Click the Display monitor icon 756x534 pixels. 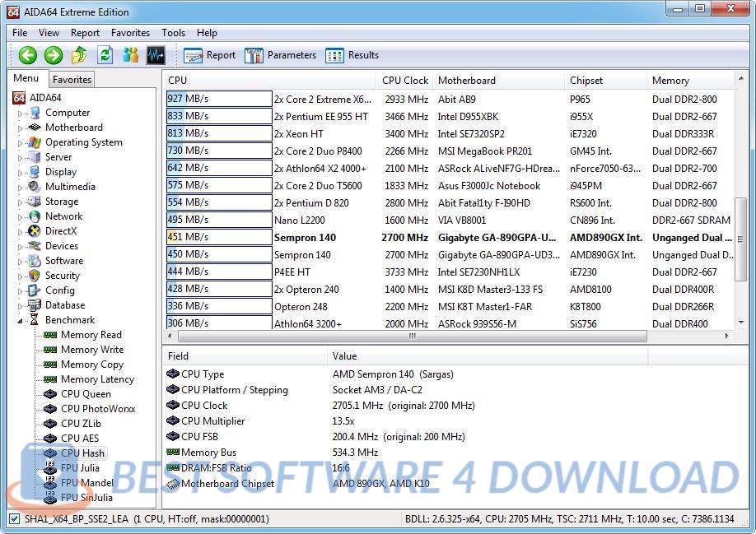pyautogui.click(x=35, y=172)
